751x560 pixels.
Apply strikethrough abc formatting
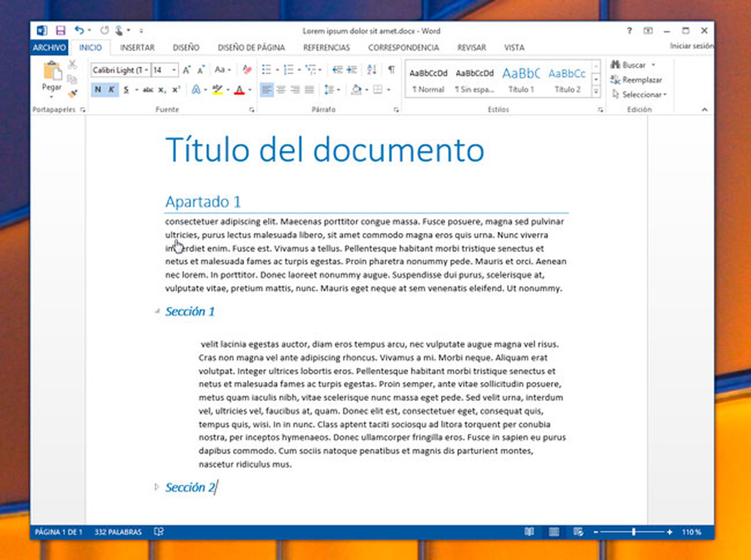(x=148, y=90)
